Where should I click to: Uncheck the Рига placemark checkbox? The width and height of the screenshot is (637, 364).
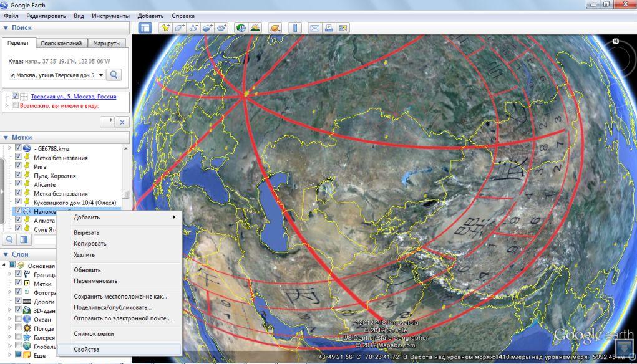click(x=18, y=166)
